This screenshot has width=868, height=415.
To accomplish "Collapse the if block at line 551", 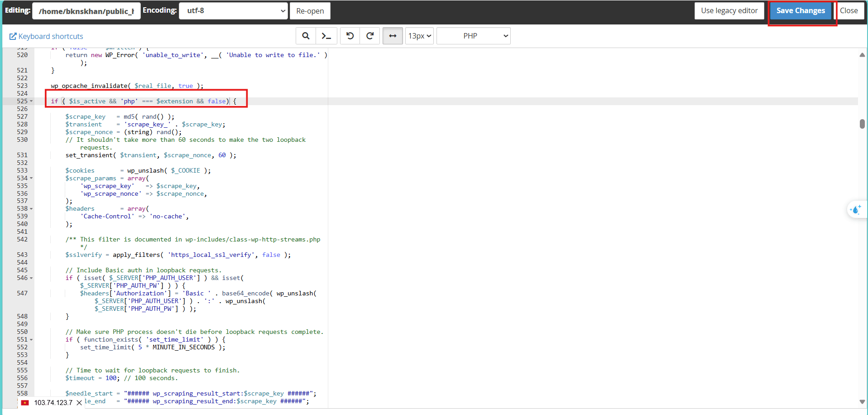I will pyautogui.click(x=30, y=339).
